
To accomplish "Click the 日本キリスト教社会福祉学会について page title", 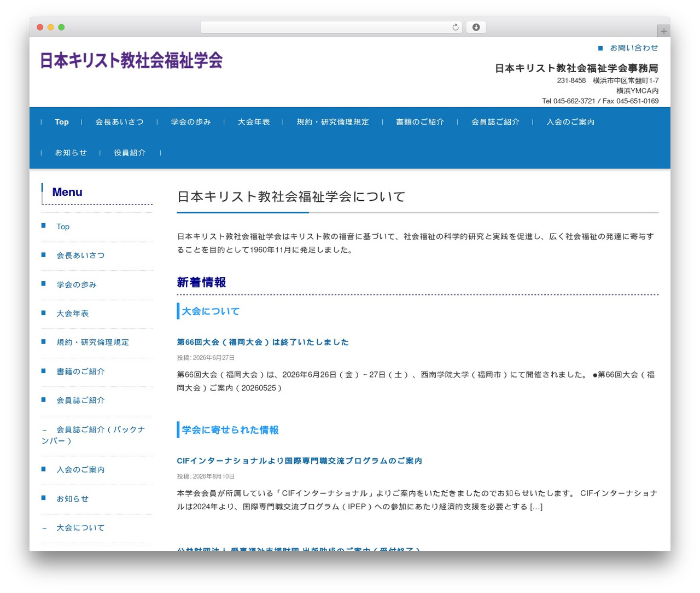I will 291,196.
